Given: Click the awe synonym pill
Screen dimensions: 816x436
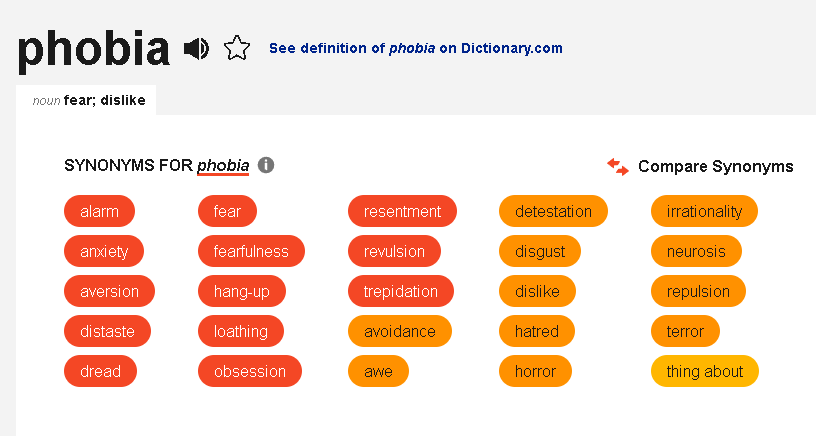Looking at the screenshot, I should (x=378, y=371).
